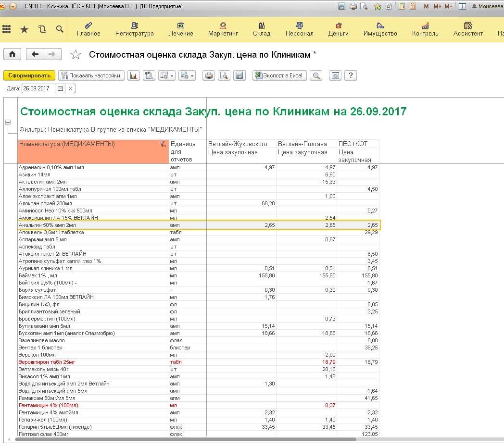Open the Имущество section
The width and height of the screenshot is (504, 447).
tap(380, 29)
